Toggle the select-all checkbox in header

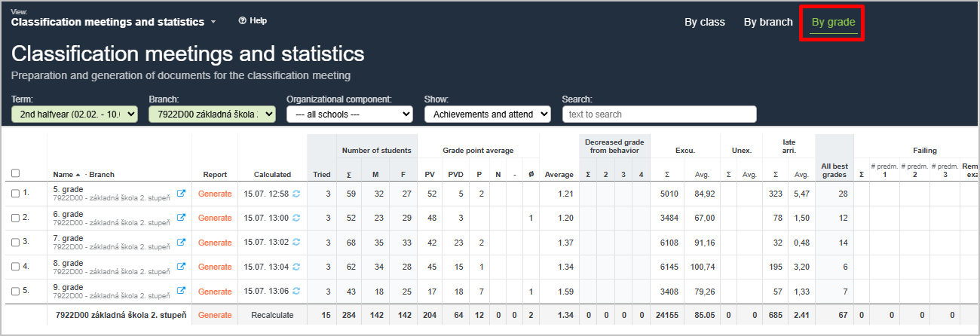pyautogui.click(x=16, y=174)
